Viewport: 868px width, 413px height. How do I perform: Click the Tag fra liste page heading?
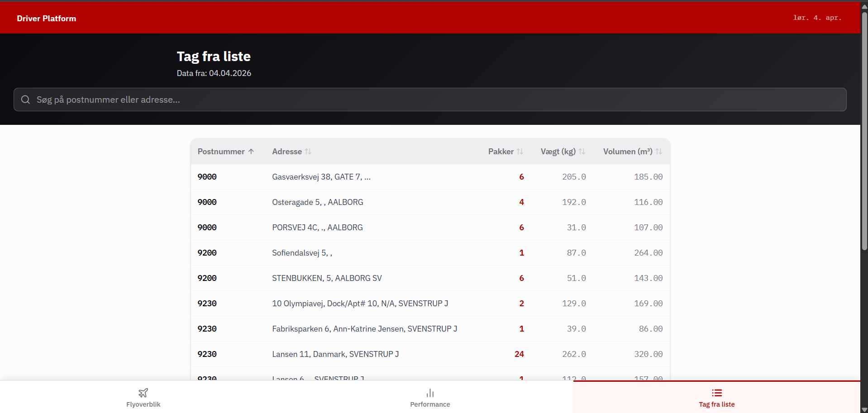click(214, 56)
